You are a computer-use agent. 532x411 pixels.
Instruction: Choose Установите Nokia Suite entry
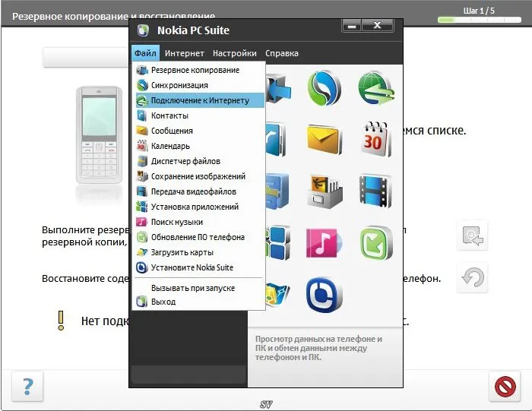(200, 267)
